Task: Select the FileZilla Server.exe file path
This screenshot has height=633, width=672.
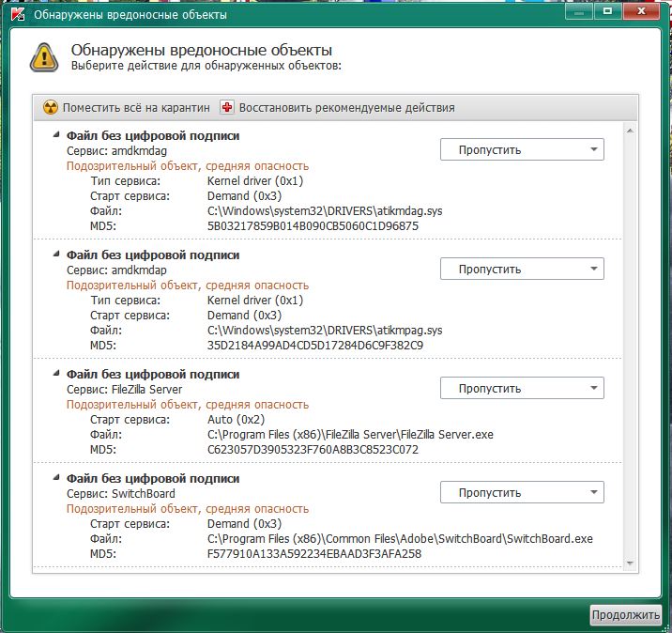Action: click(x=349, y=435)
